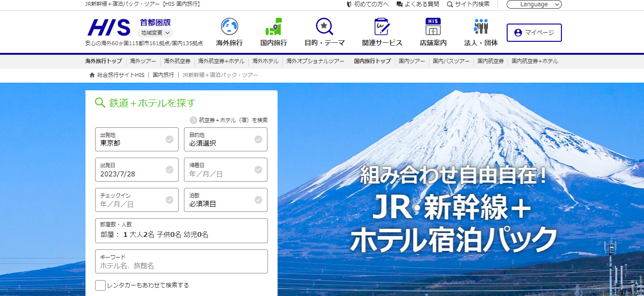
Task: Open the 海外旅行 globe icon
Action: 229,26
